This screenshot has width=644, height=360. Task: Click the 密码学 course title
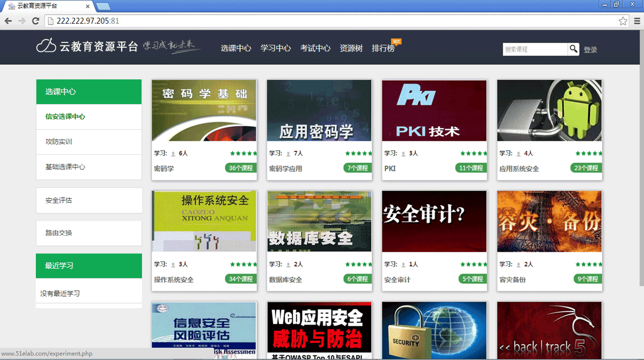point(164,169)
